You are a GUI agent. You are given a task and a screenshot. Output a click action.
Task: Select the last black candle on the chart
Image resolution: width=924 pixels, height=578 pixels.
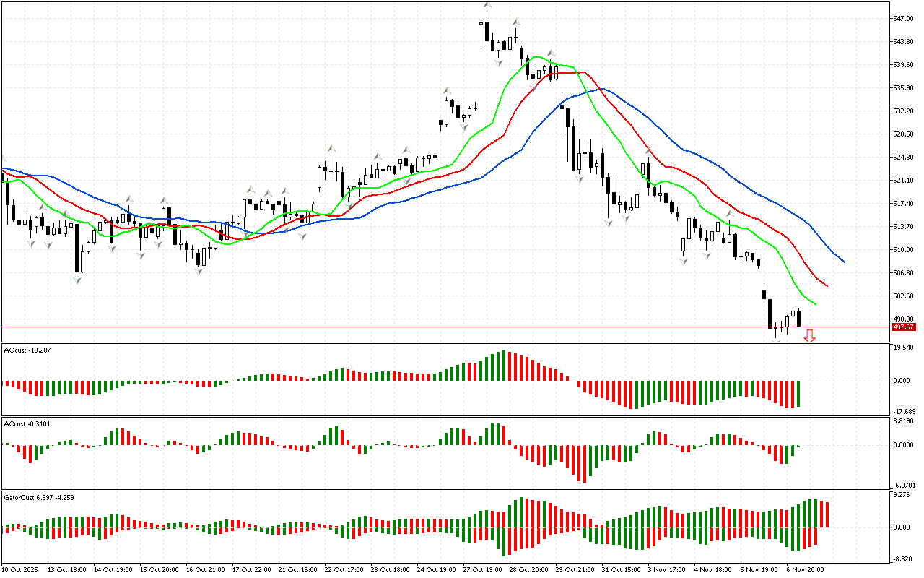tap(799, 318)
